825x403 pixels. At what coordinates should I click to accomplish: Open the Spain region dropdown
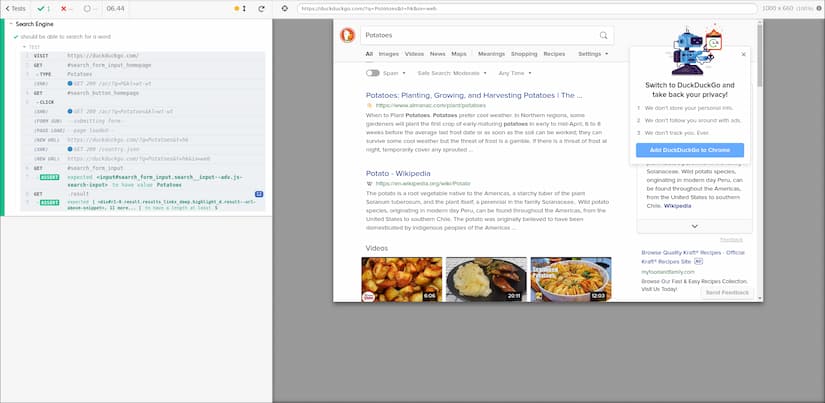coord(395,73)
